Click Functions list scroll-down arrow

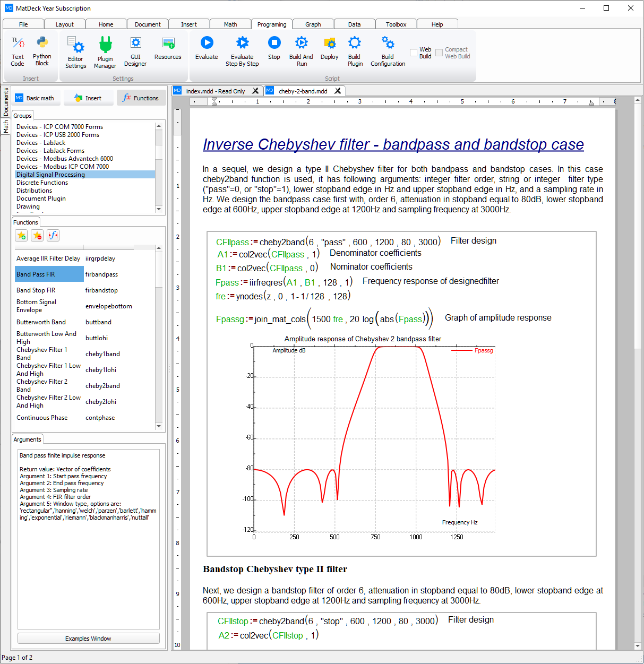click(159, 426)
